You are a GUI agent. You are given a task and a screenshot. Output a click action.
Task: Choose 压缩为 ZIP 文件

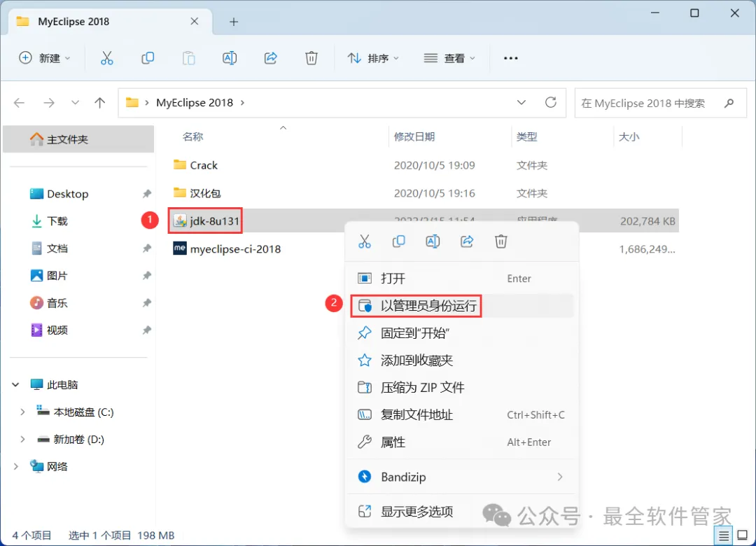tap(462, 387)
